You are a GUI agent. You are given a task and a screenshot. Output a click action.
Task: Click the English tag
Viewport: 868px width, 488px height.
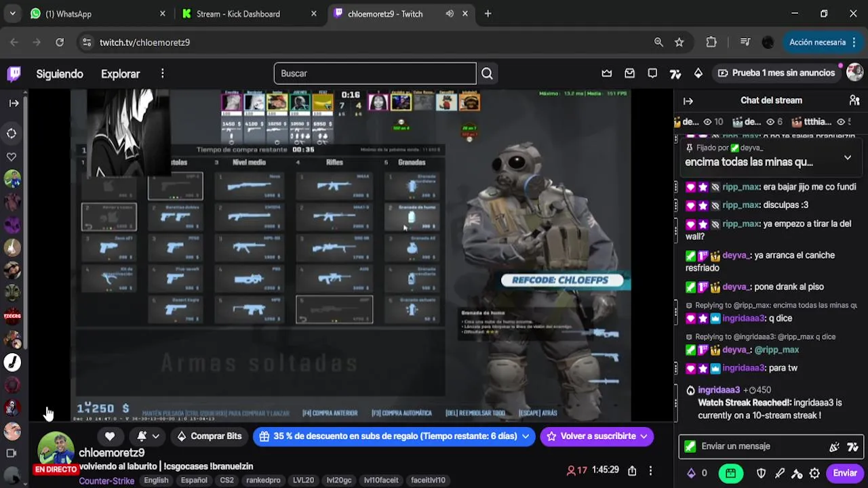tap(156, 481)
